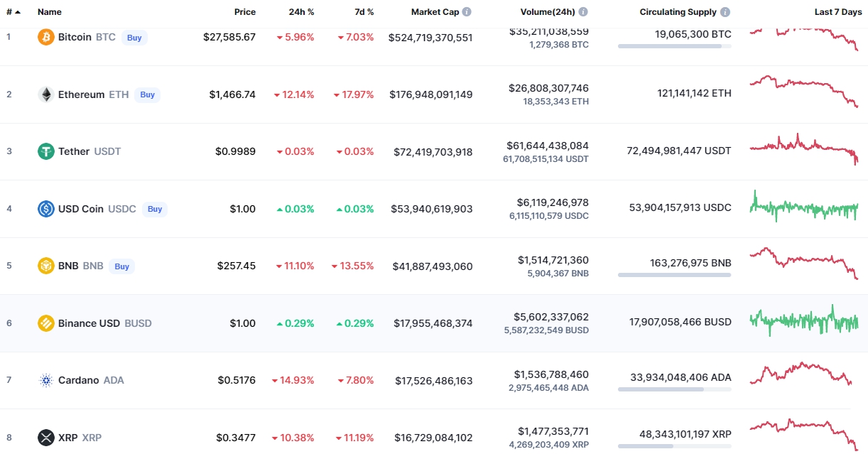Sort by rank number column header
868x454 pixels.
pos(13,12)
